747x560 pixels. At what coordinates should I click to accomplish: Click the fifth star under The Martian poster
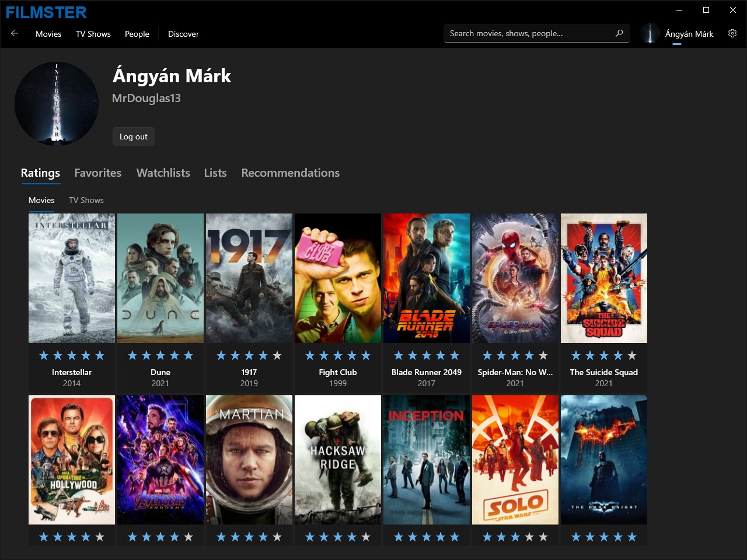tap(277, 537)
